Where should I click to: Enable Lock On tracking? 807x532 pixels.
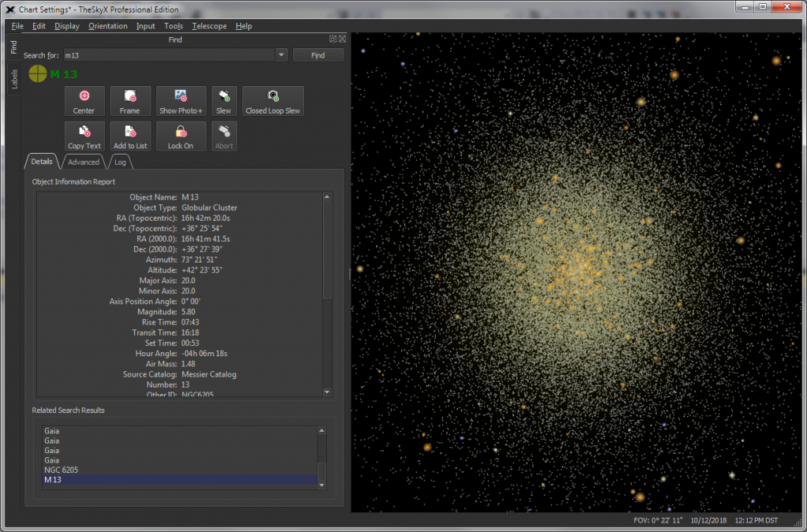pyautogui.click(x=180, y=136)
